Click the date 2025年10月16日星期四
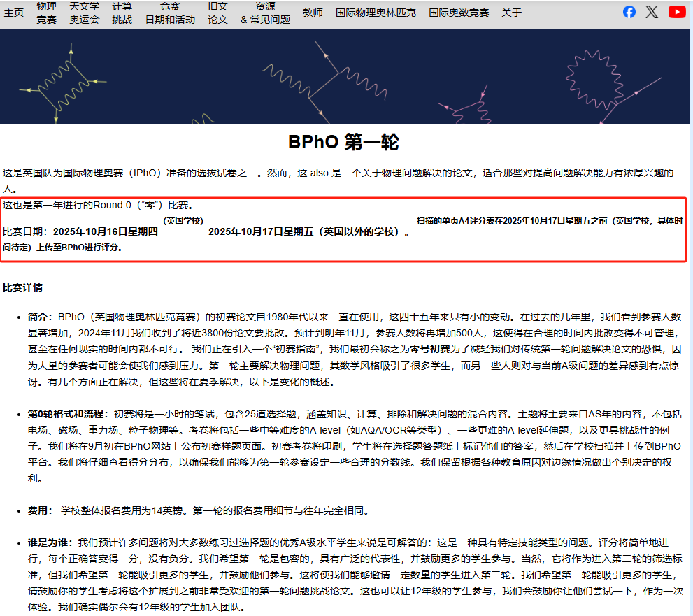 point(106,231)
